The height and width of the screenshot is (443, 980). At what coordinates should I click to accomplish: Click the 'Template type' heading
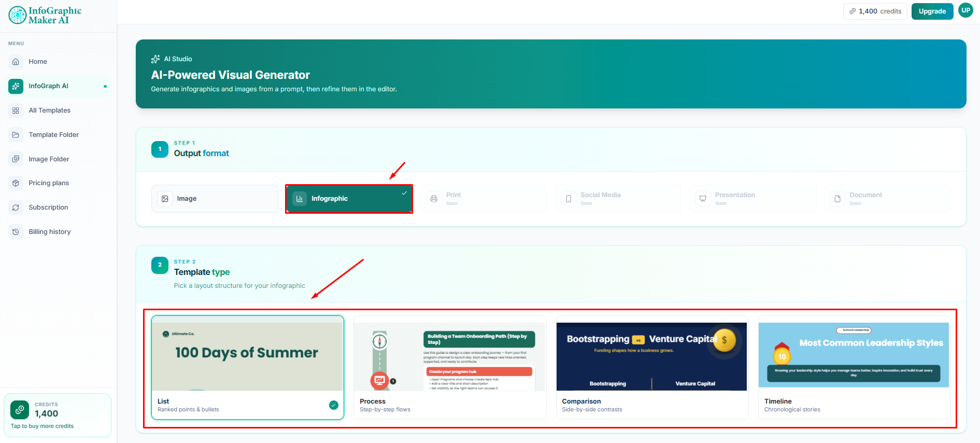(202, 272)
